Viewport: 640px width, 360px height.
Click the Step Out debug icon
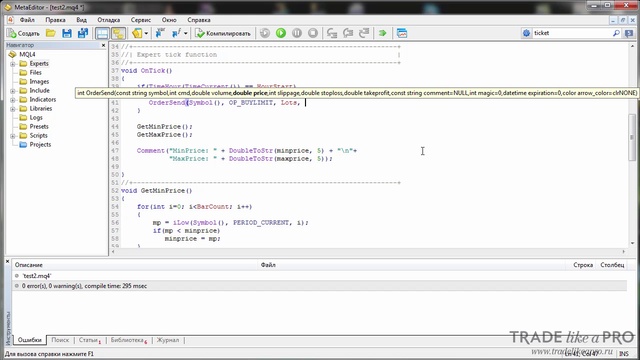coord(364,33)
